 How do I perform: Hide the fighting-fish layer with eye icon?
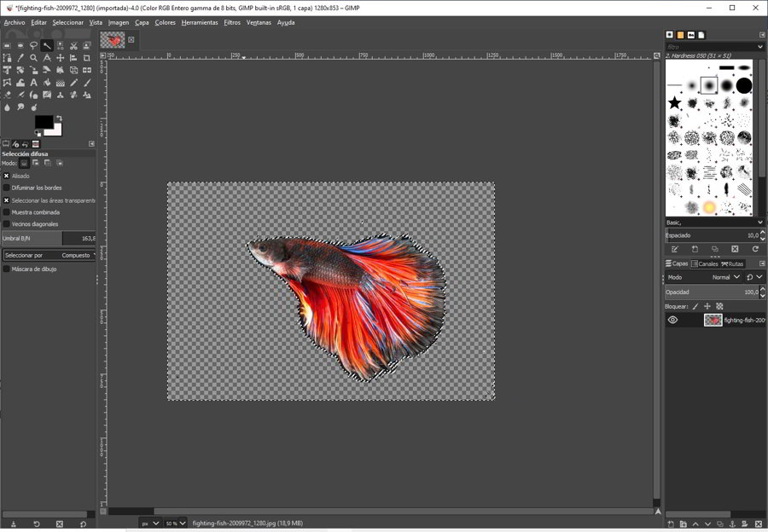[672, 320]
